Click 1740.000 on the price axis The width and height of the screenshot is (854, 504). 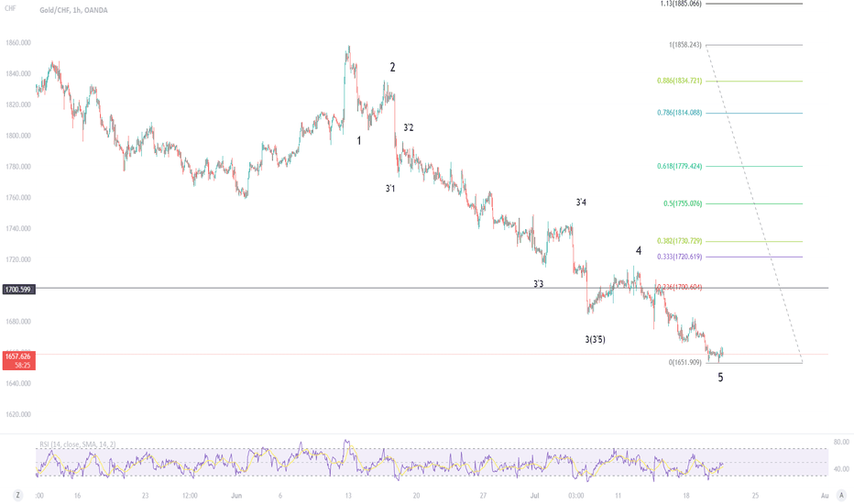18,229
